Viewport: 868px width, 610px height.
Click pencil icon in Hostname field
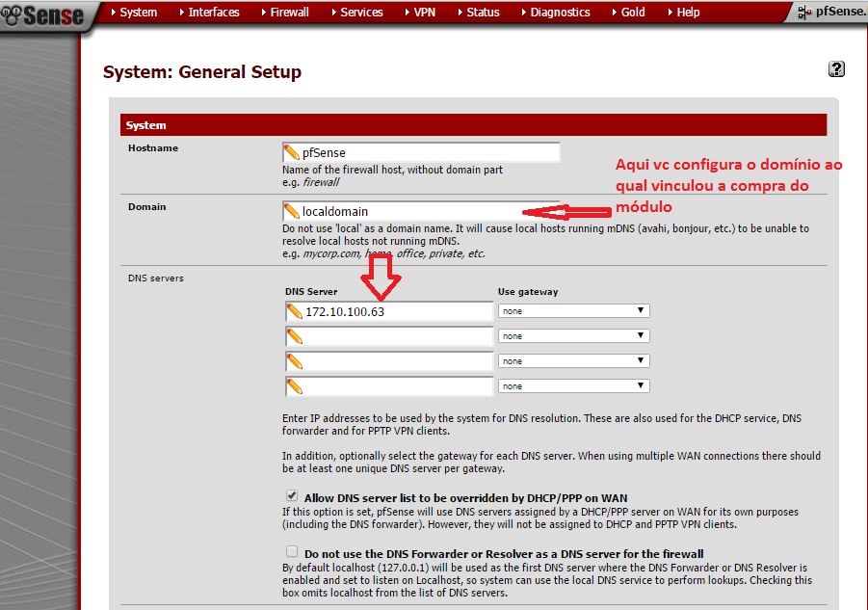pyautogui.click(x=292, y=152)
